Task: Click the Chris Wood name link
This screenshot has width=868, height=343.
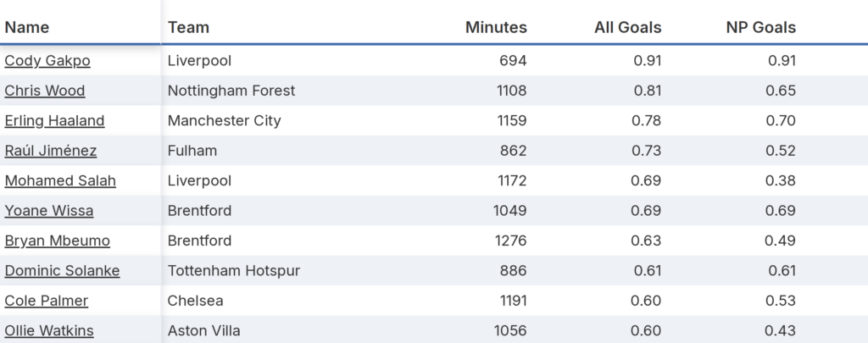Action: coord(45,91)
